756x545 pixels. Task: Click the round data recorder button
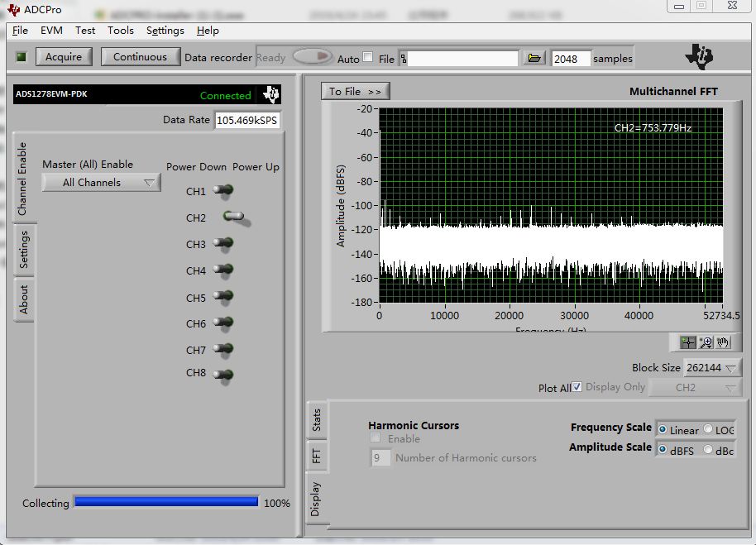pyautogui.click(x=312, y=57)
